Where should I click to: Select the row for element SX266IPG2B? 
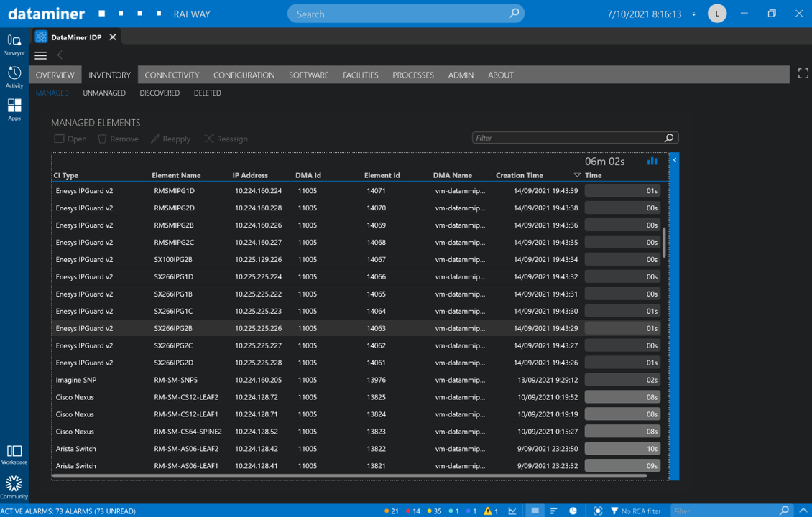357,328
